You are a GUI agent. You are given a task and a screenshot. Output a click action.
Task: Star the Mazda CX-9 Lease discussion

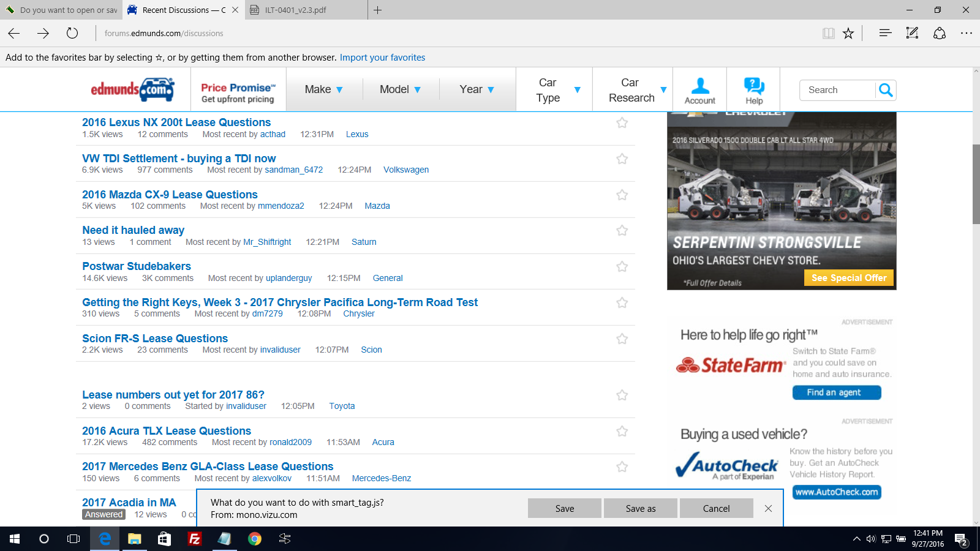coord(622,195)
